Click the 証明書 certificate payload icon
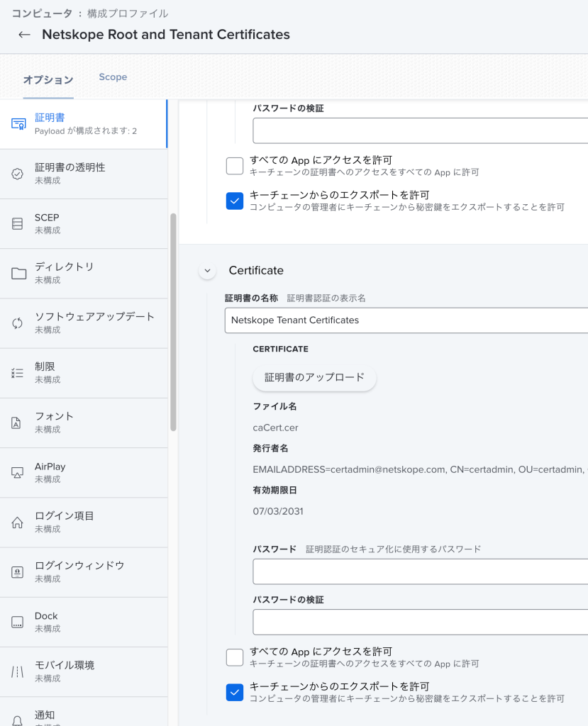 pos(18,124)
